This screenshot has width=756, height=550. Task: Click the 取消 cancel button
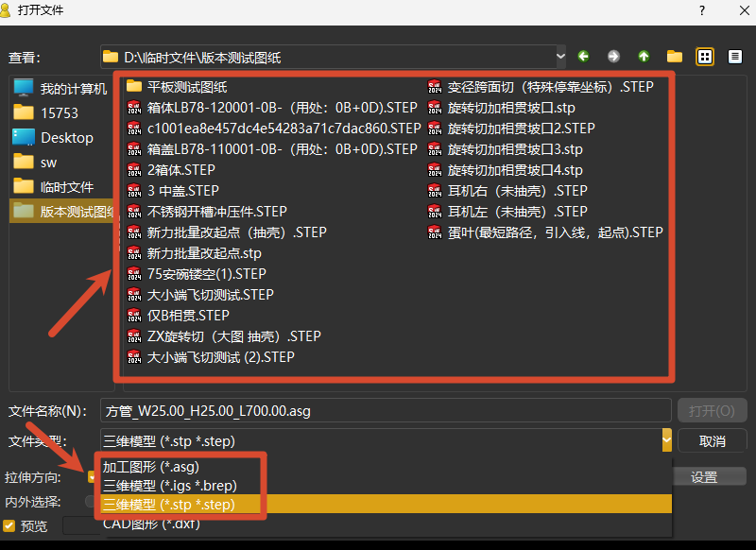pos(713,440)
